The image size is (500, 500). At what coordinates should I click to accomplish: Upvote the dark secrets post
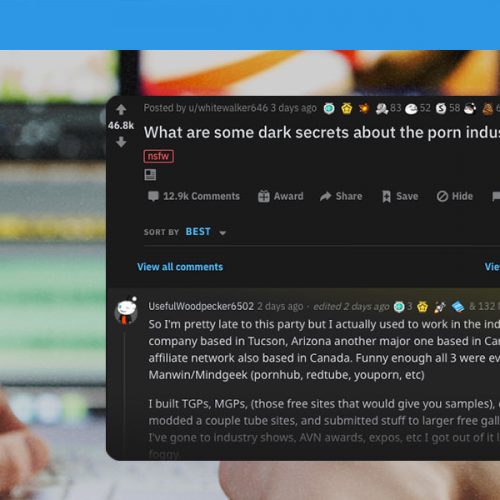(121, 109)
